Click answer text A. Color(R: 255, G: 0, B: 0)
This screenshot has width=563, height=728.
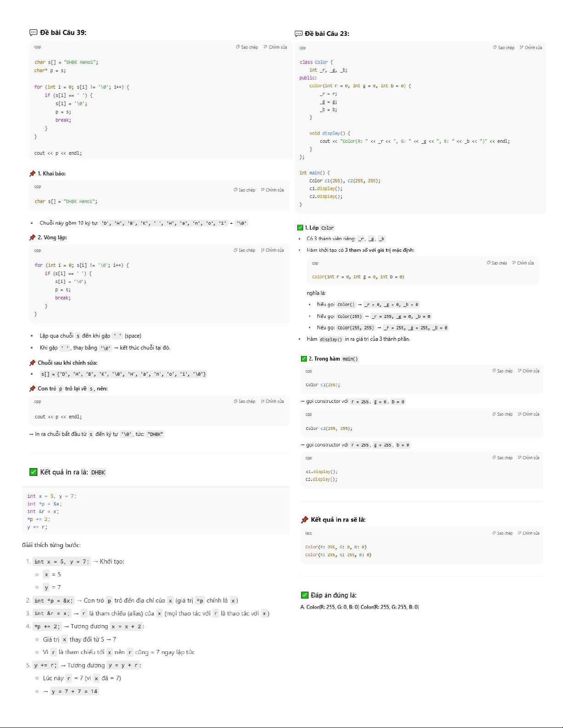point(330,607)
